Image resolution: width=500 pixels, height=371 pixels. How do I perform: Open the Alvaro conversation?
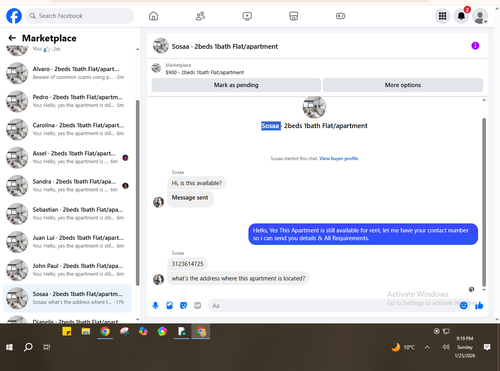click(68, 73)
